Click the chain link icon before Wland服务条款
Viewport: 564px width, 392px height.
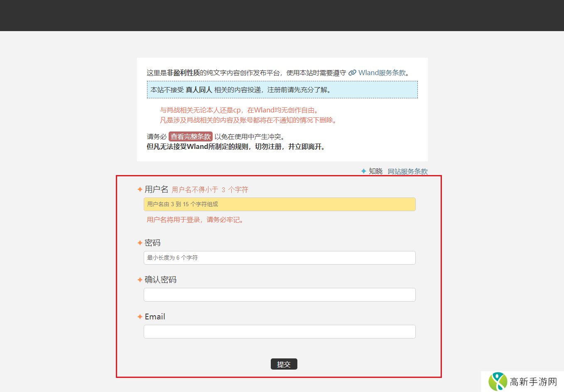pos(352,73)
